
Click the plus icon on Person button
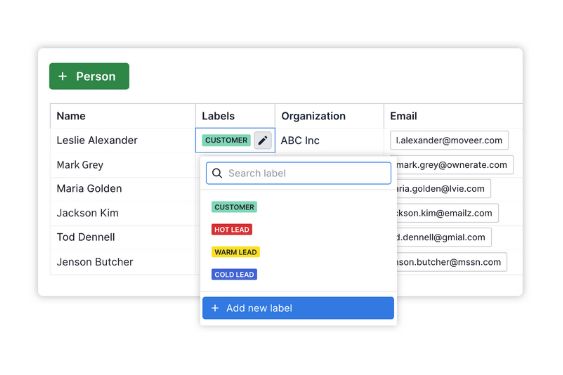point(62,76)
